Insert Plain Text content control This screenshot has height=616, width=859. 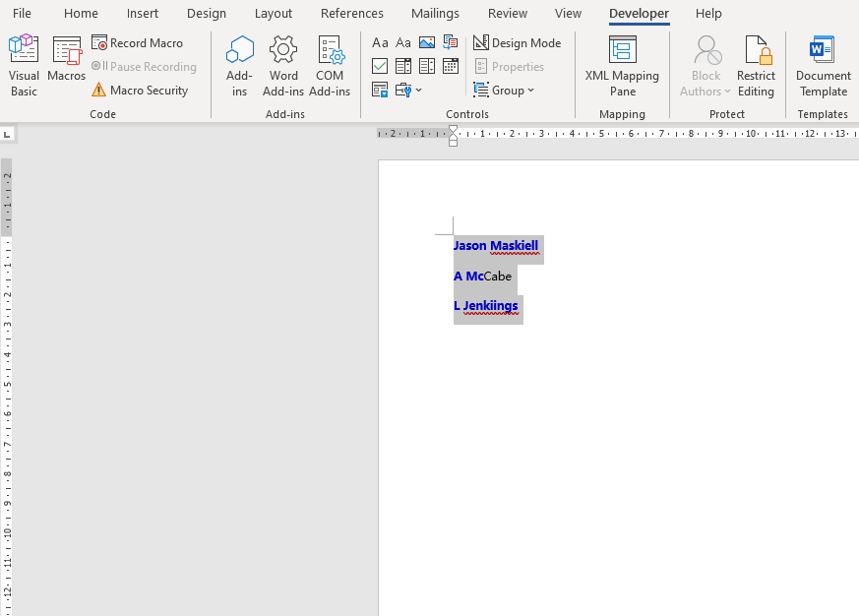pos(403,42)
